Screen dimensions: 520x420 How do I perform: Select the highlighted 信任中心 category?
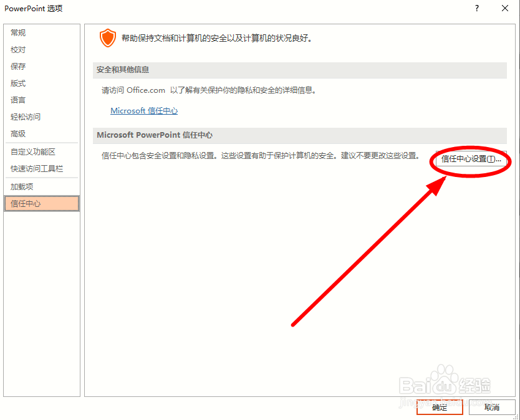pyautogui.click(x=41, y=204)
